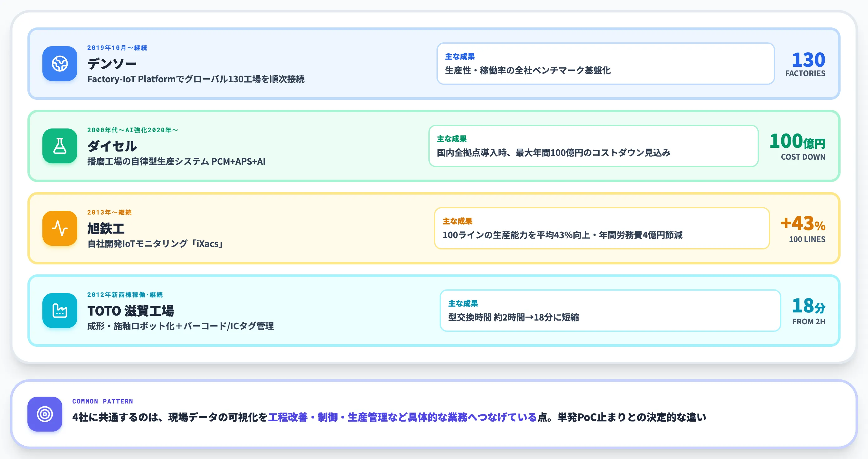The height and width of the screenshot is (459, 868).
Task: Click the 主な成果 label in the TOTO card
Action: (x=463, y=303)
